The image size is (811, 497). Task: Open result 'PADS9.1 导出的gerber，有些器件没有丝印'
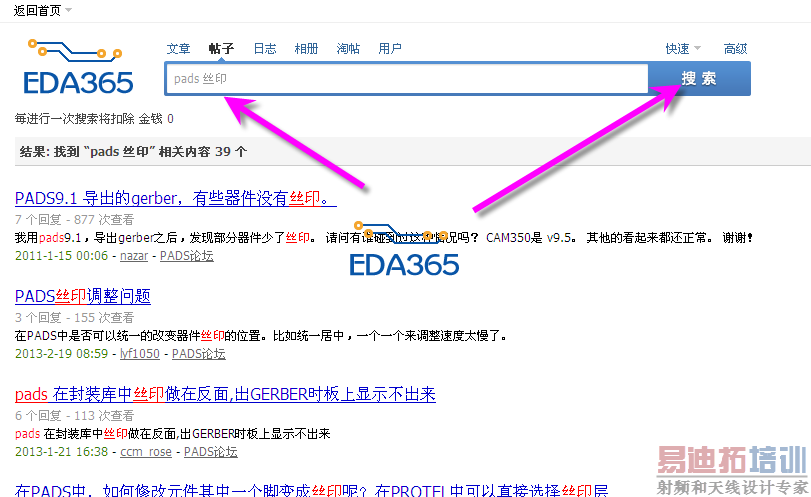(176, 198)
